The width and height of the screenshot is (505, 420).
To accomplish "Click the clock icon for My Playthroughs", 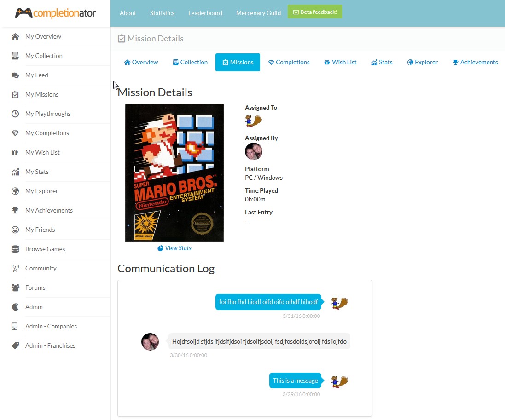I will tap(15, 114).
